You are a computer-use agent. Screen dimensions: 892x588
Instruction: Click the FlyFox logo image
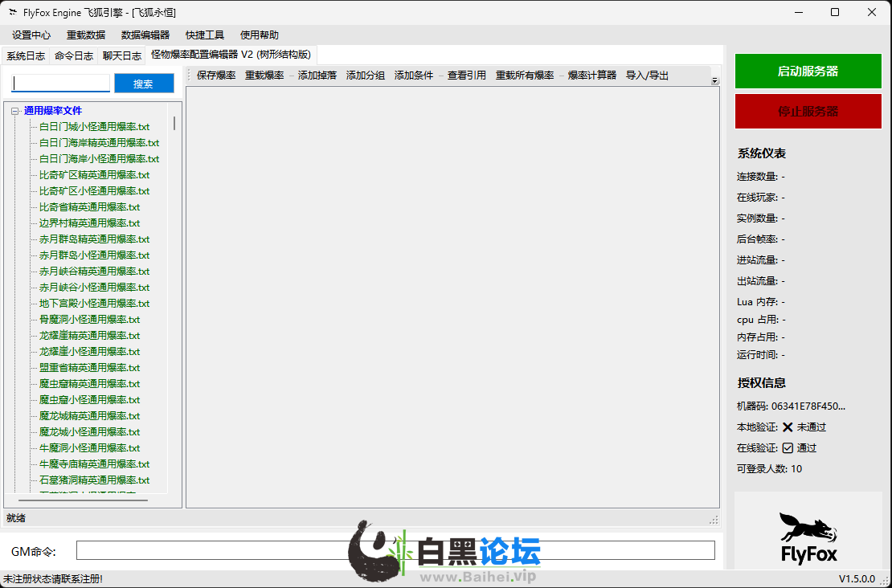808,538
